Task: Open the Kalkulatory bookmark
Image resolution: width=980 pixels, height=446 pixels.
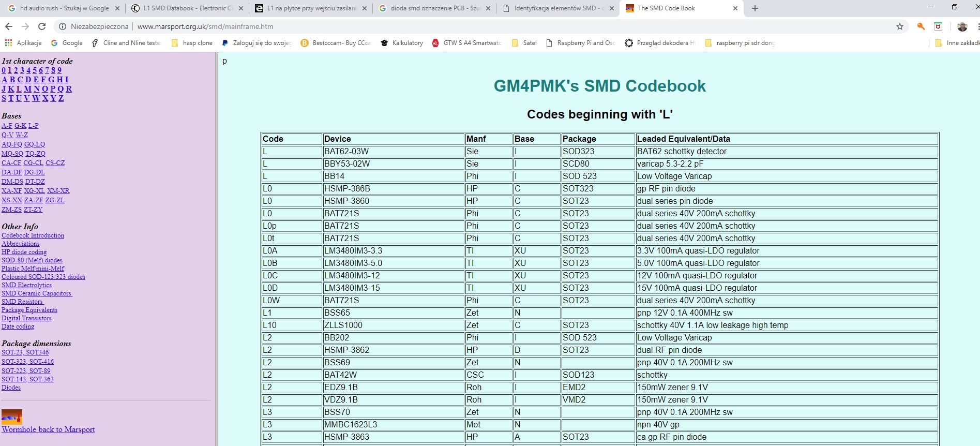Action: (x=402, y=43)
